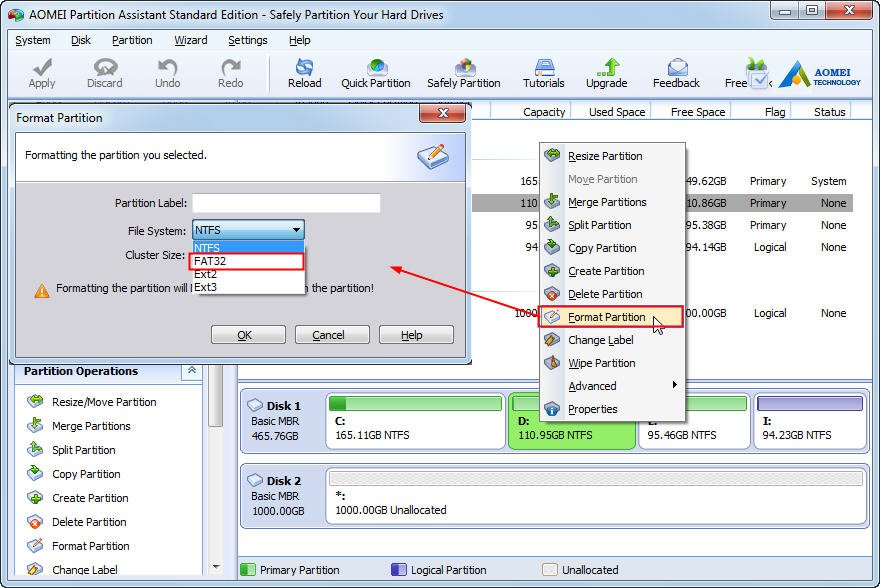The image size is (880, 588).
Task: Select I: 94.23GB NTFS partition block
Action: coord(809,421)
